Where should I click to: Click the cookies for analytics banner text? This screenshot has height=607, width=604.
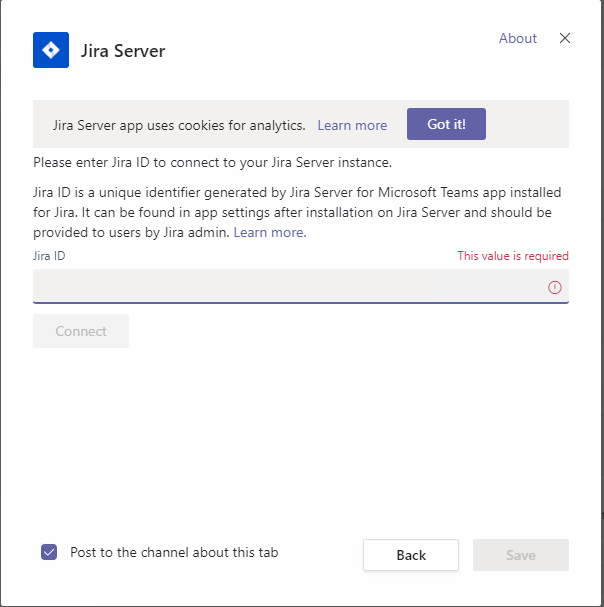tap(179, 125)
